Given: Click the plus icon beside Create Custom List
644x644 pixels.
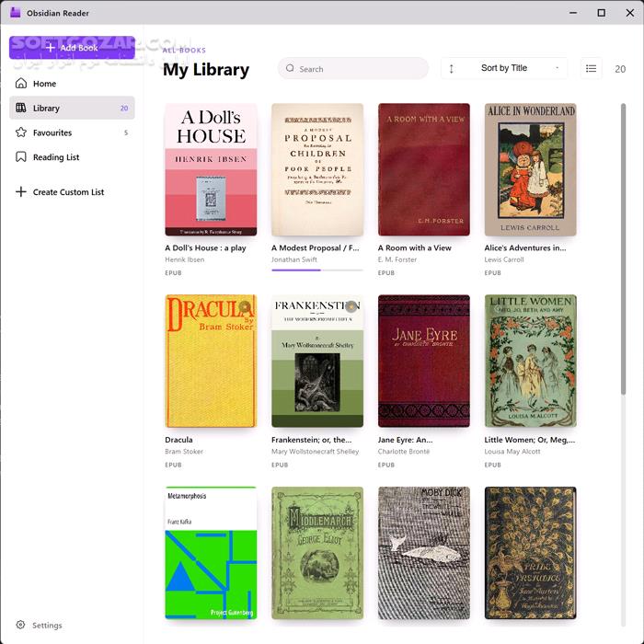Looking at the screenshot, I should (x=21, y=191).
